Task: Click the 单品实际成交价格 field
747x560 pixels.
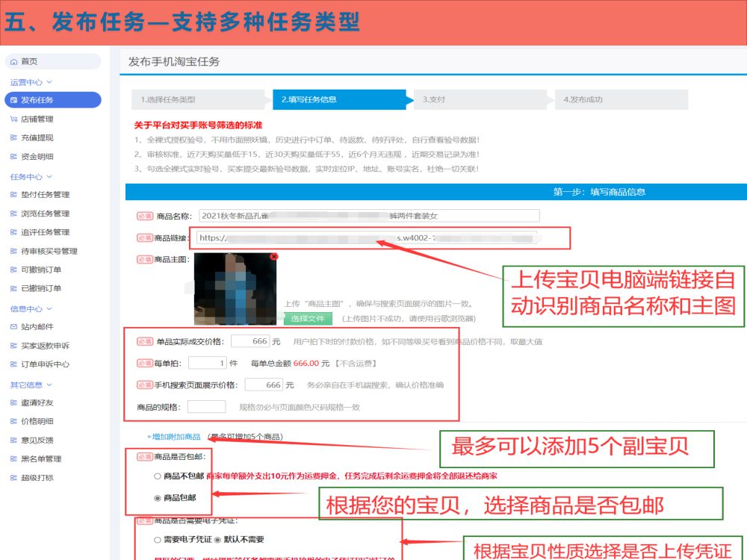Action: 250,341
